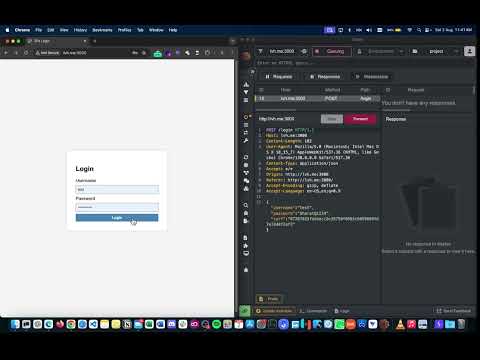Open Logs in the Caido status bar
This screenshot has height=360, width=480.
tap(342, 311)
